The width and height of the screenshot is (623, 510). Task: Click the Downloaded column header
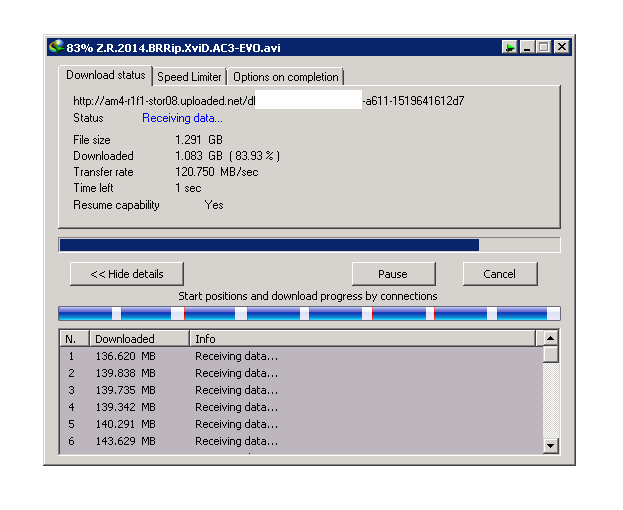click(x=139, y=339)
